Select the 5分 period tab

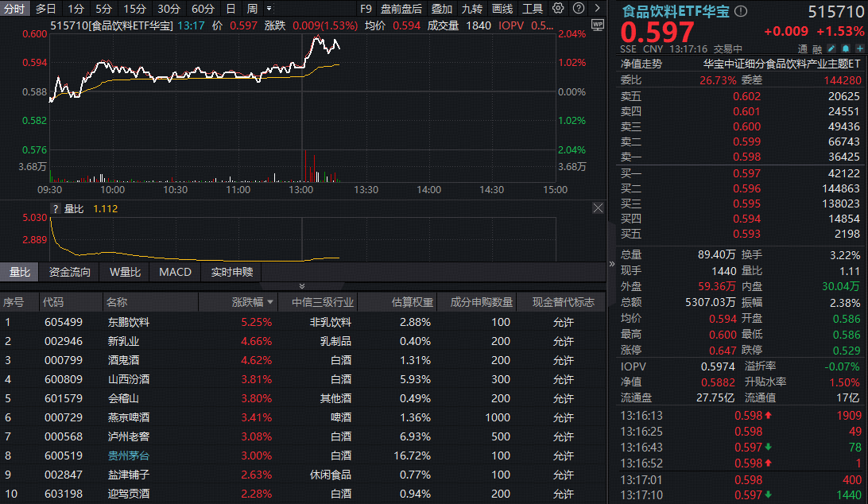(103, 9)
